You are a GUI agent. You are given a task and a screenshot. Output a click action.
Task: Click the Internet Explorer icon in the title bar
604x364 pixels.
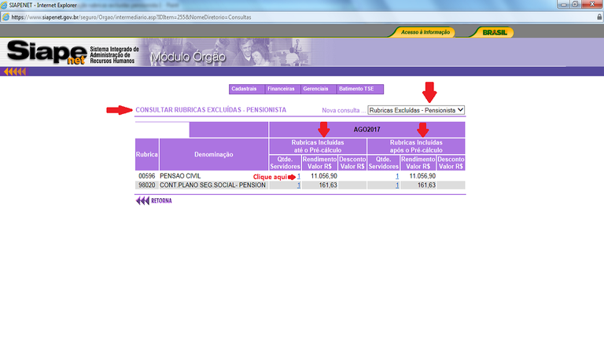coord(6,5)
